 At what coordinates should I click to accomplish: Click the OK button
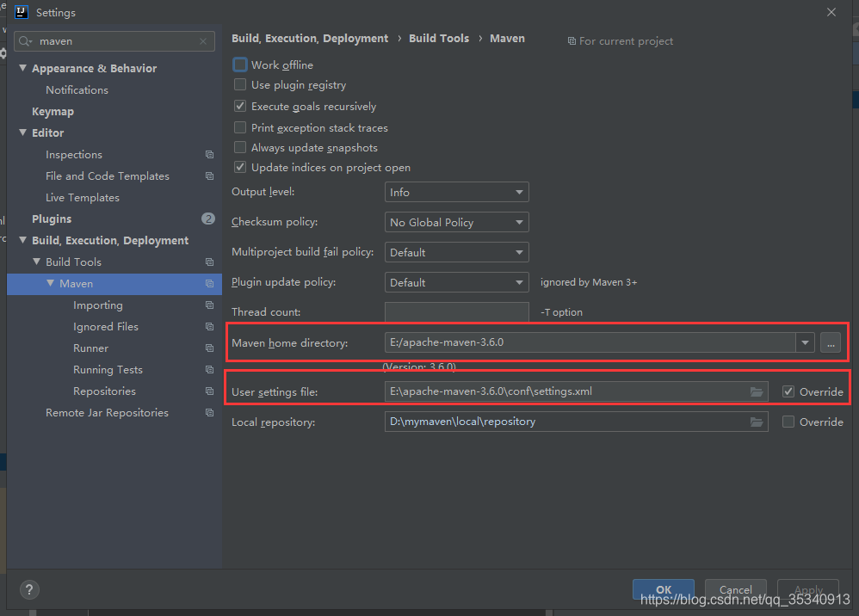664,589
